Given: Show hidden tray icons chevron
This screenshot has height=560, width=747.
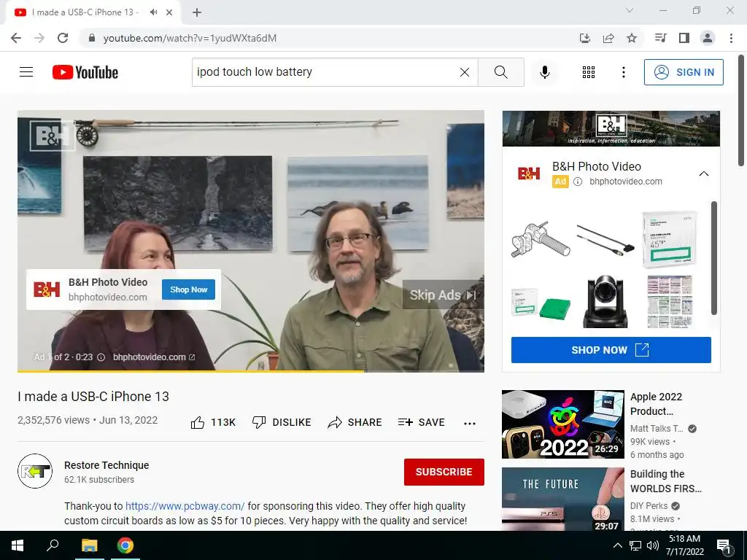Looking at the screenshot, I should point(617,545).
